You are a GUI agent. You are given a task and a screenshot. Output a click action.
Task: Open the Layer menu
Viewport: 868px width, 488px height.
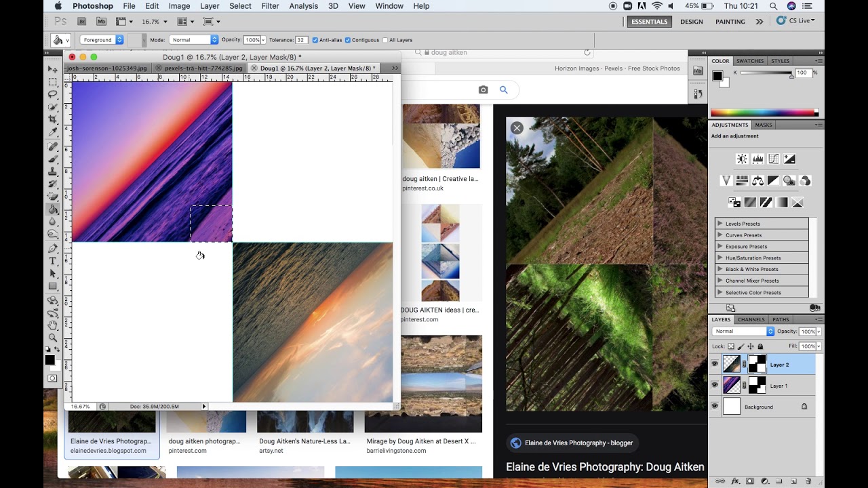click(x=210, y=6)
